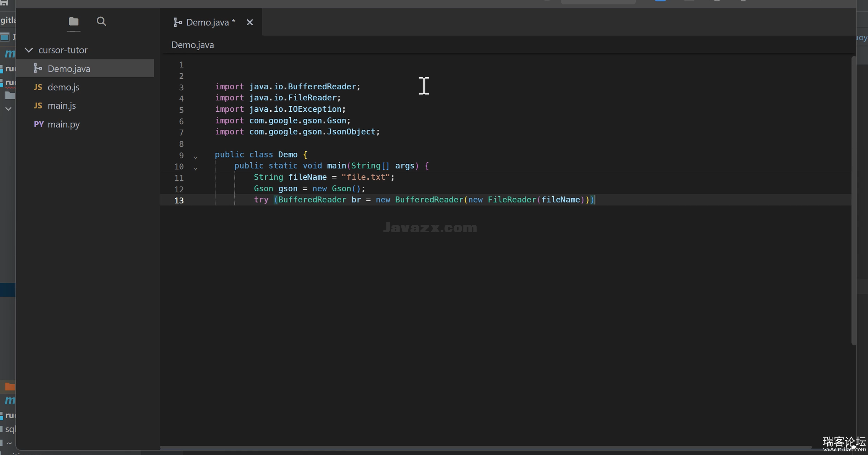The image size is (868, 455).
Task: Open demo.js in the file tree
Action: (x=85, y=87)
